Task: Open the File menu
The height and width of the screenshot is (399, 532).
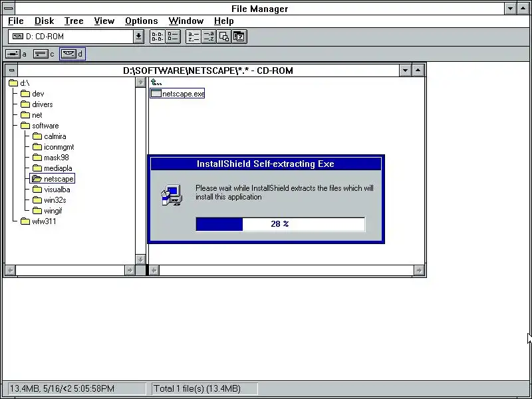Action: pos(15,21)
